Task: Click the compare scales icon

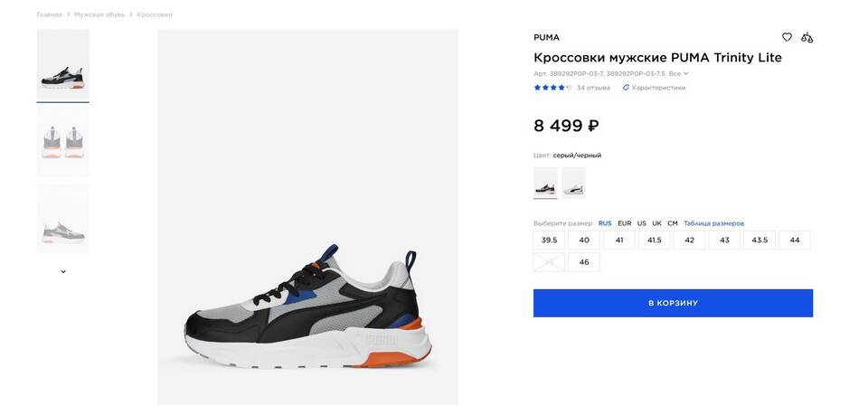Action: 807,37
